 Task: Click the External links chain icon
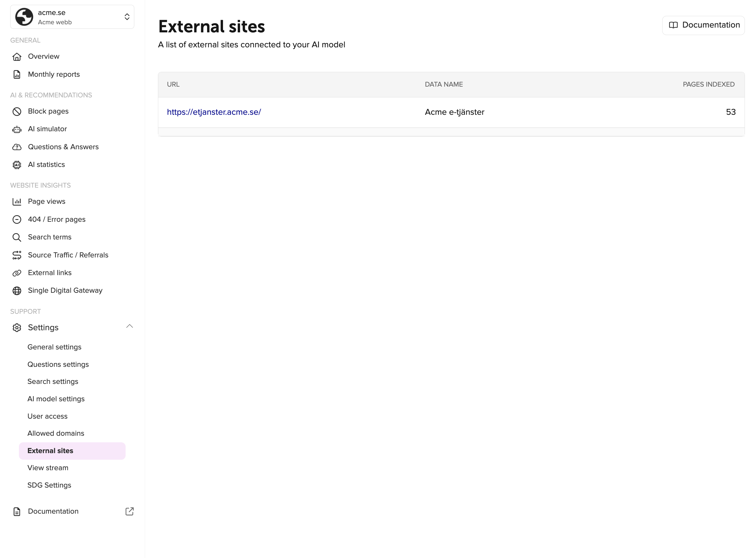(x=16, y=273)
